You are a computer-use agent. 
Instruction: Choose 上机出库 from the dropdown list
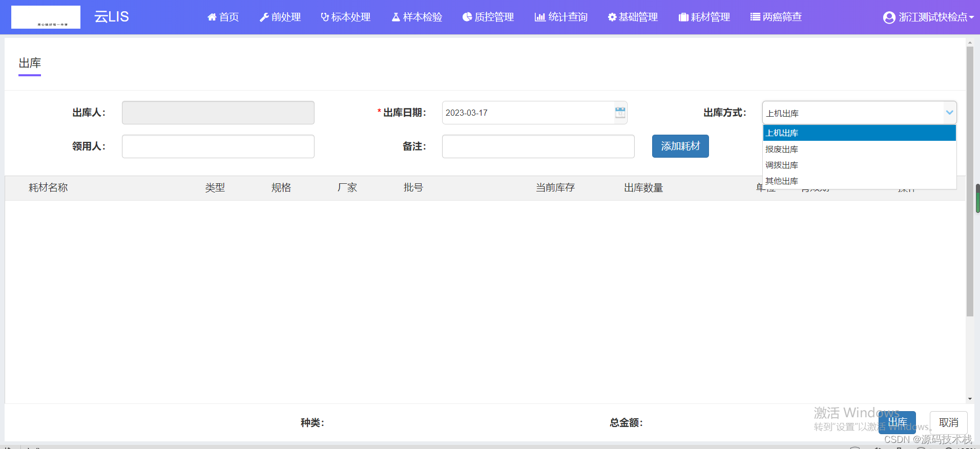pos(859,133)
